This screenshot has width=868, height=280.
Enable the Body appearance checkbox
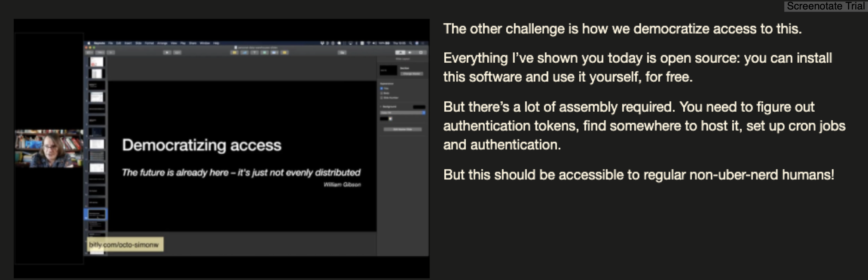tap(382, 93)
